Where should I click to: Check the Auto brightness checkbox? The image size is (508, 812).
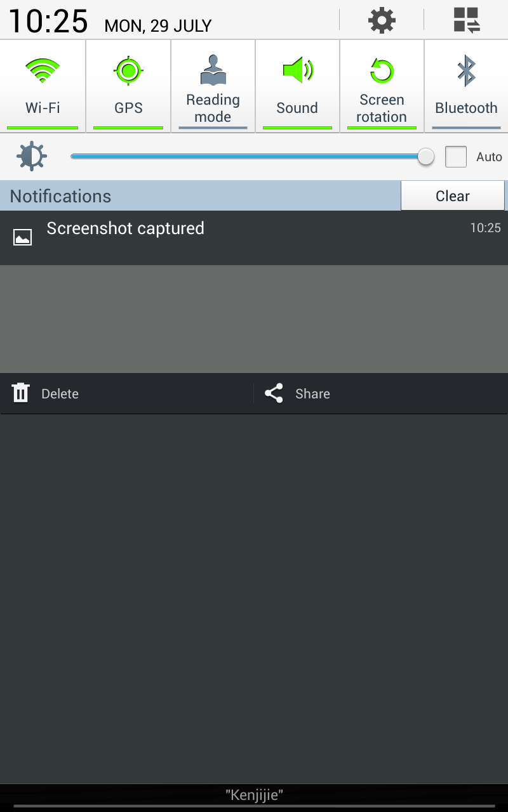(x=456, y=157)
